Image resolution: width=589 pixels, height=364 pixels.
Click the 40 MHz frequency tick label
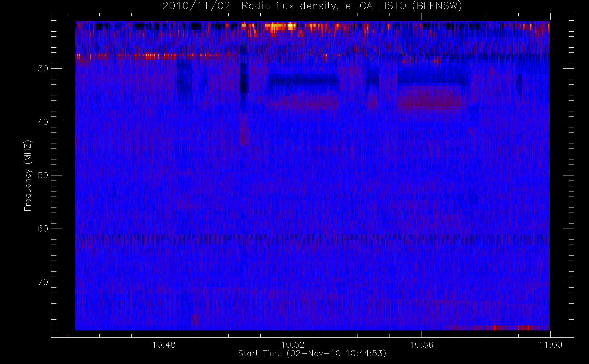[x=43, y=122]
